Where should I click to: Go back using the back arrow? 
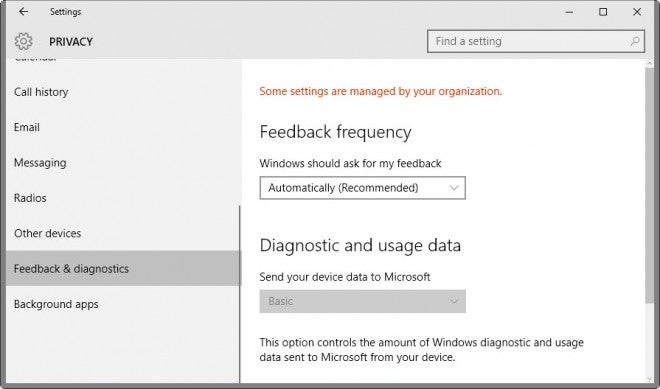(24, 12)
